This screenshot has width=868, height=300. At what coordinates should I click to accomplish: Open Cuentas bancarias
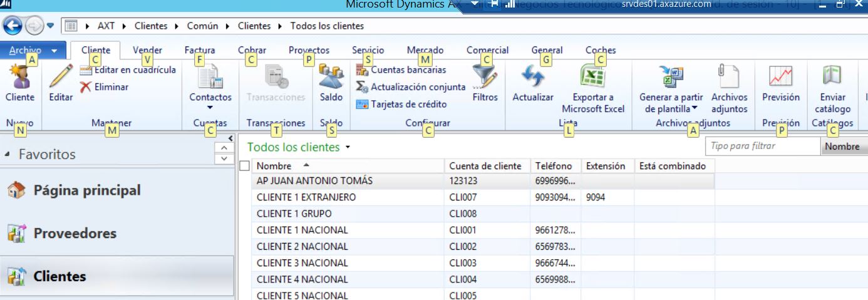[401, 70]
